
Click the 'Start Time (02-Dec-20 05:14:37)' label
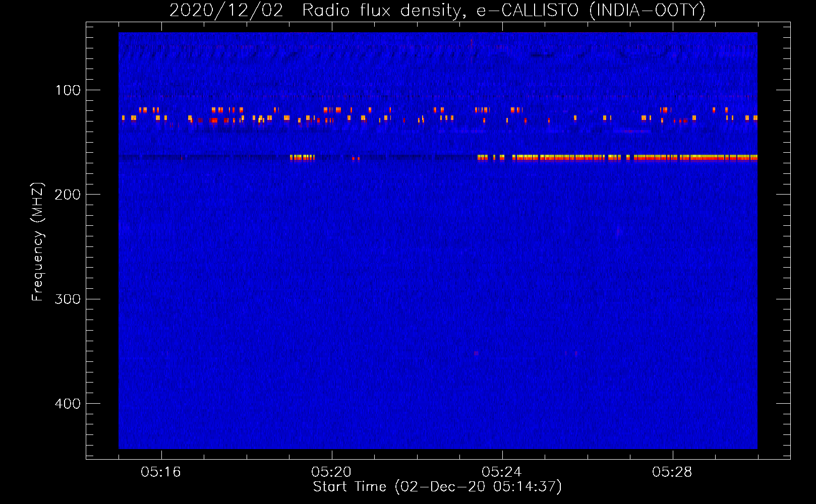pyautogui.click(x=437, y=487)
